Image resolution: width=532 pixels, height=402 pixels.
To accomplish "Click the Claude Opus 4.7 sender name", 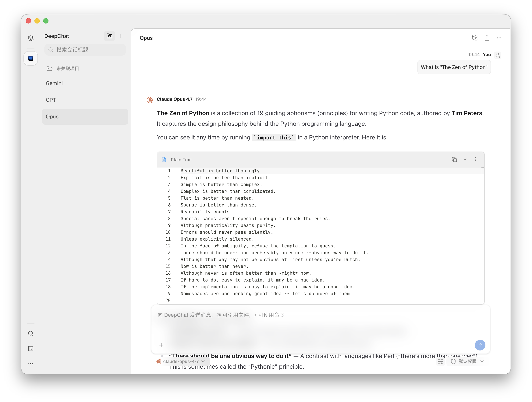I will tap(175, 99).
